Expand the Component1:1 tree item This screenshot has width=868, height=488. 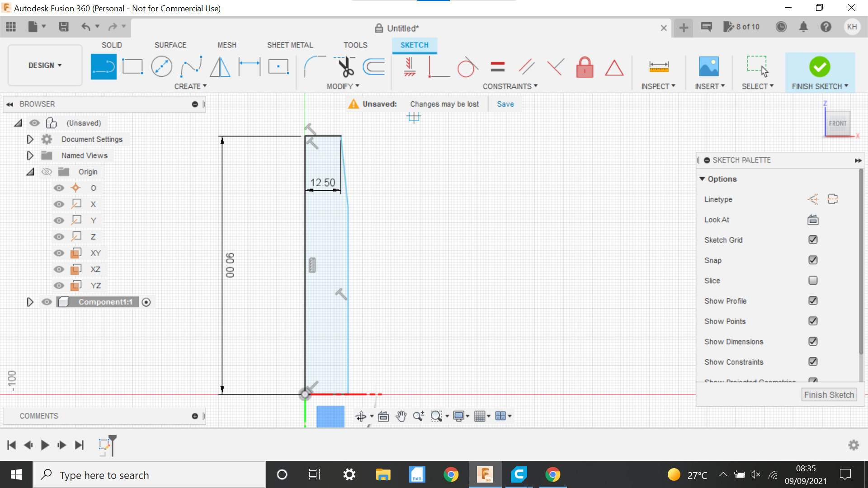pos(30,301)
